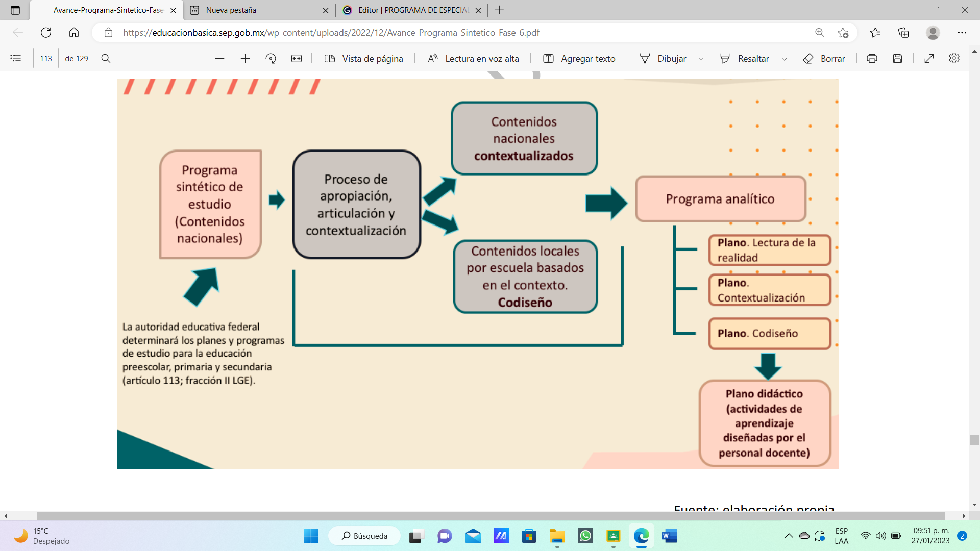Expand the Dibujar pen options
This screenshot has height=551, width=980.
point(701,58)
